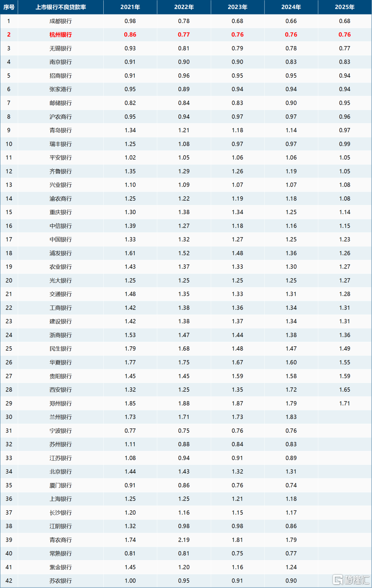Select the 光大银行 bank name
372x588 pixels.
pyautogui.click(x=61, y=281)
